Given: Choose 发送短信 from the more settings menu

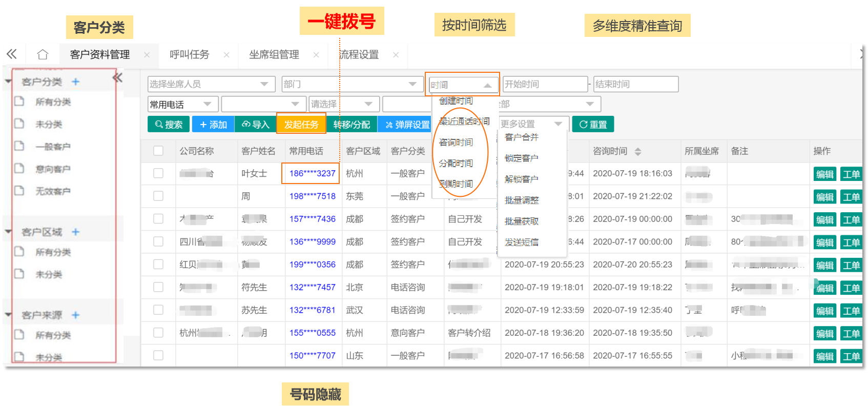Looking at the screenshot, I should pos(522,242).
